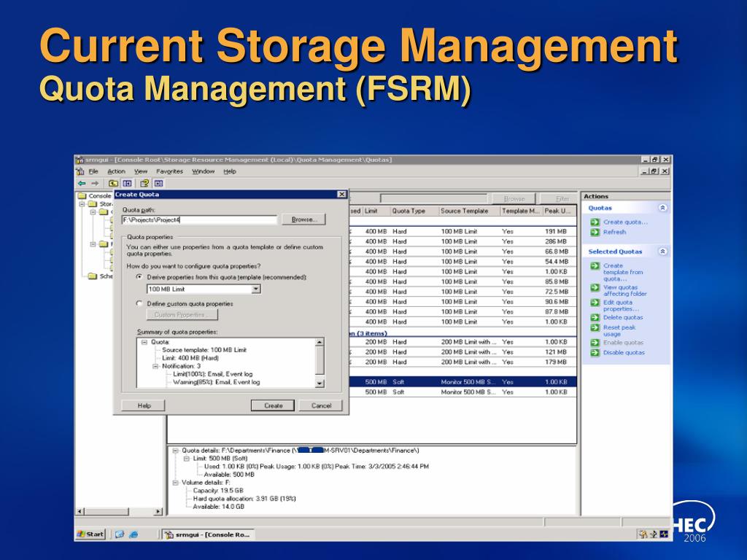
Task: Click the green arrow icon beside Refresh
Action: pos(595,233)
